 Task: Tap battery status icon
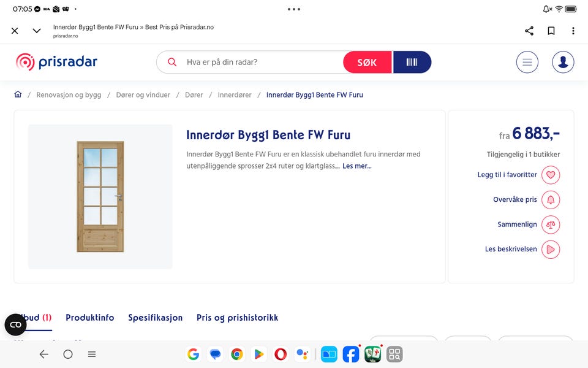coord(571,9)
